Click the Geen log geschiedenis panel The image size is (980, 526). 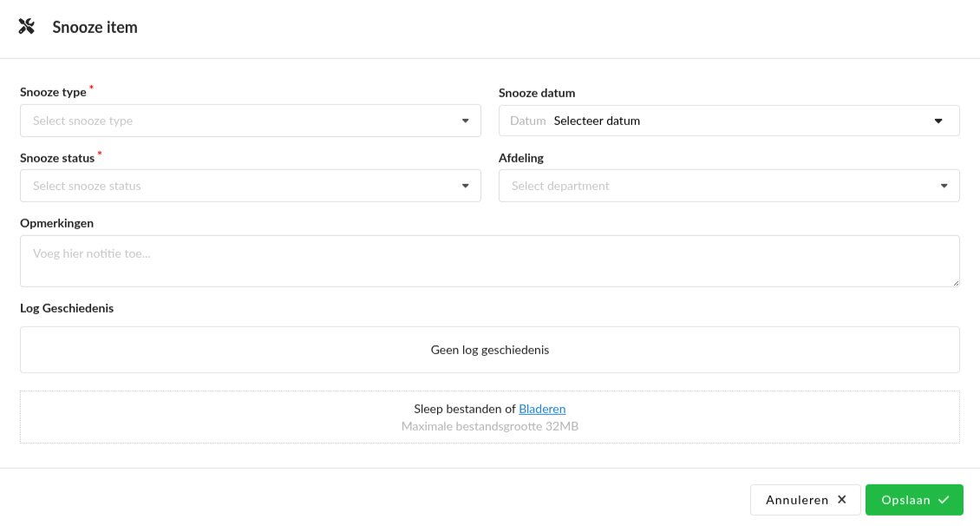tap(489, 350)
